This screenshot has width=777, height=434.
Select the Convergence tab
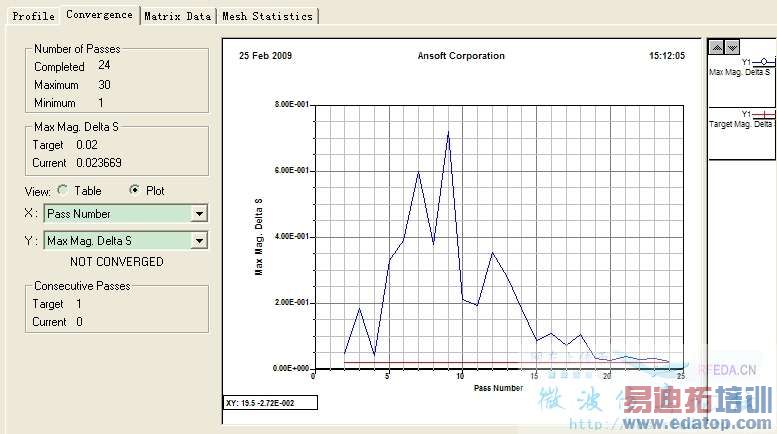click(x=100, y=15)
